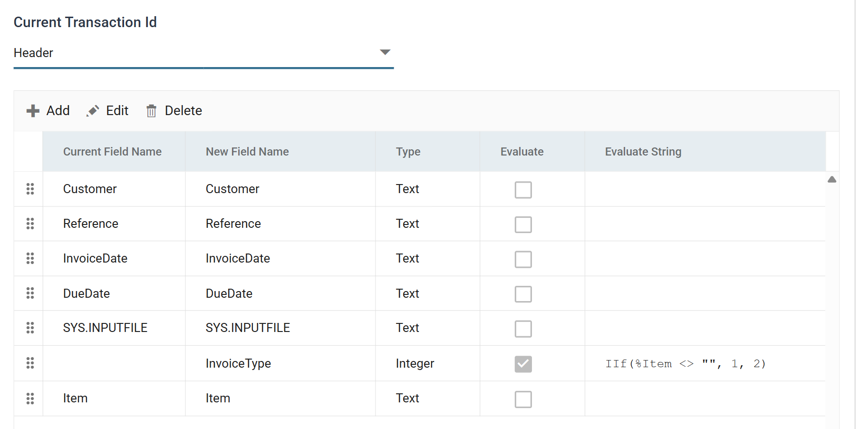Toggle Evaluate checkbox for Reference

point(523,224)
